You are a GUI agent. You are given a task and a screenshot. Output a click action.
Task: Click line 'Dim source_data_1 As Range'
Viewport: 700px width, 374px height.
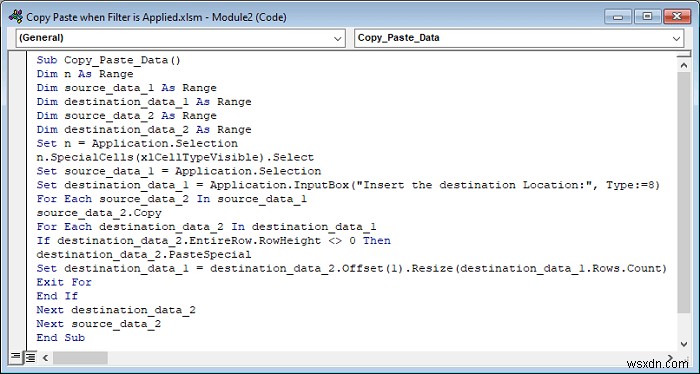126,88
